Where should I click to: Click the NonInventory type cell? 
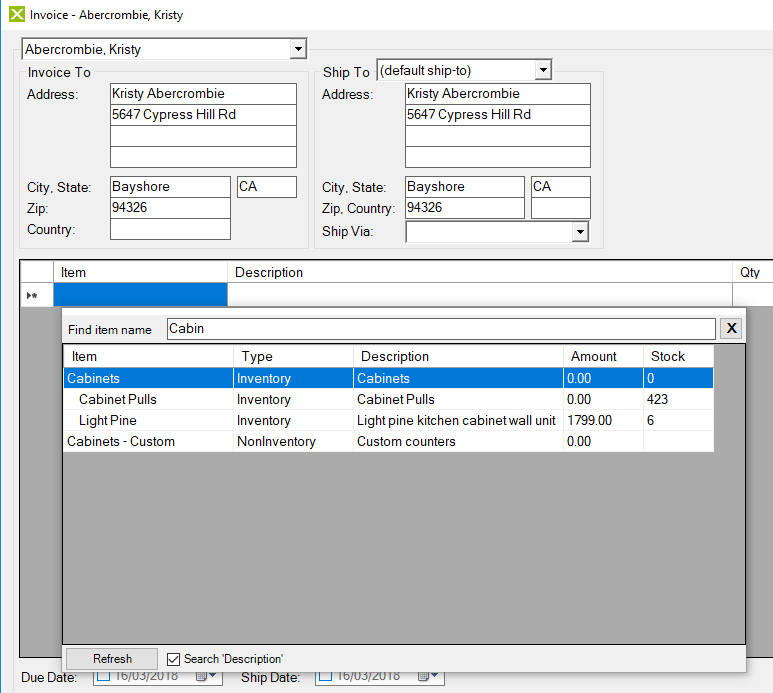293,441
